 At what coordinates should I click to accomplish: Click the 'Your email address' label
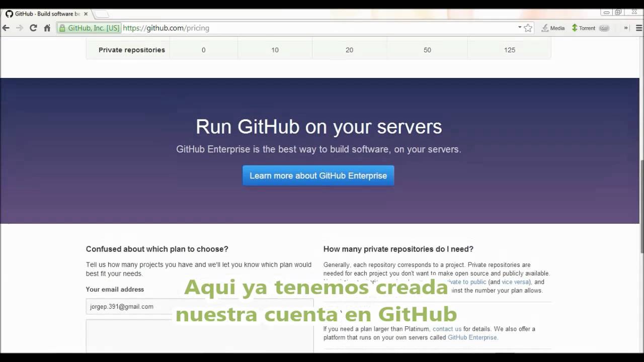click(x=115, y=289)
